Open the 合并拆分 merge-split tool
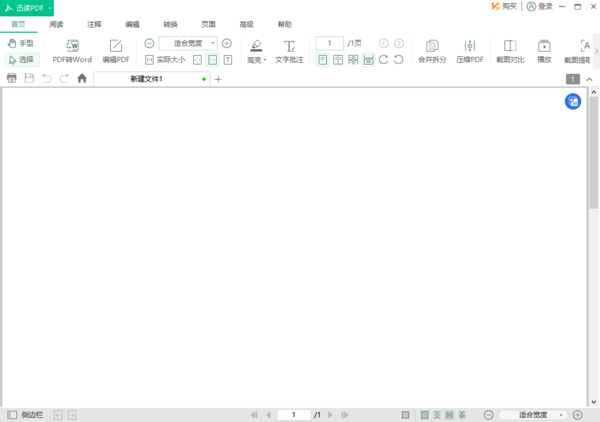The image size is (600, 422). click(x=432, y=50)
